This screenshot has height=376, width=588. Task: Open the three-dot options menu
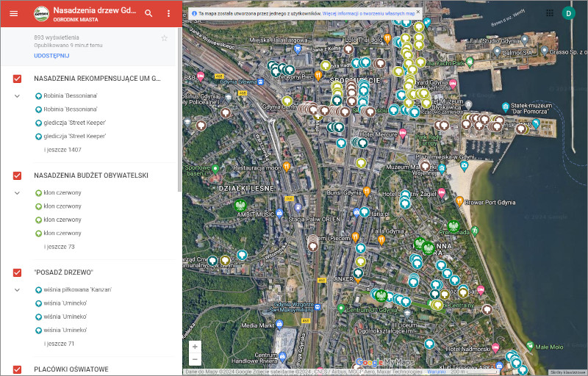tap(168, 13)
